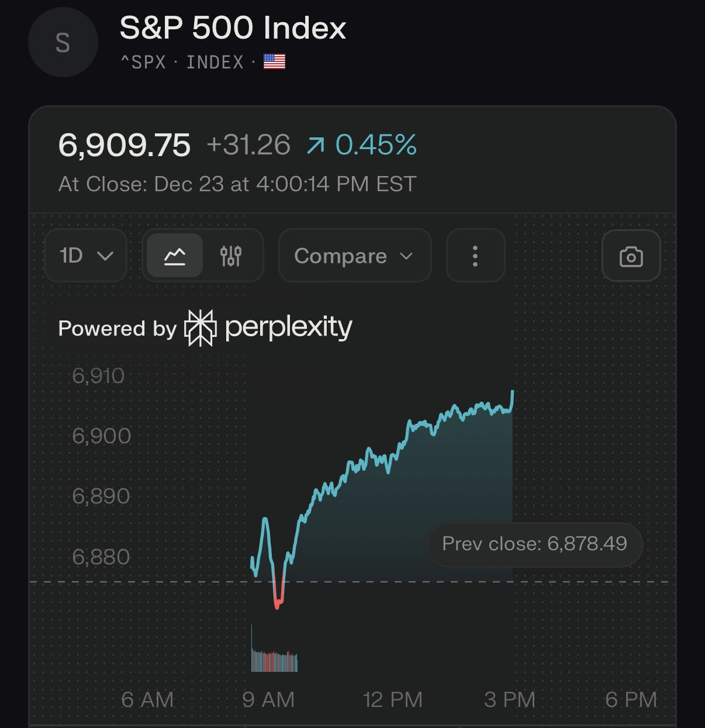Click the S&P 500 Index title
This screenshot has height=728, width=705.
pos(233,28)
